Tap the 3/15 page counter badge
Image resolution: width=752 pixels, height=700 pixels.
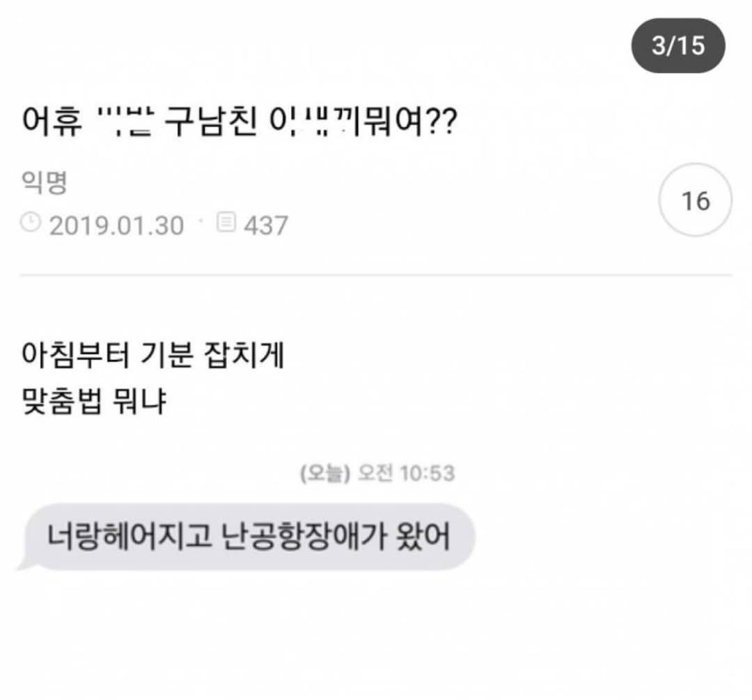coord(677,45)
